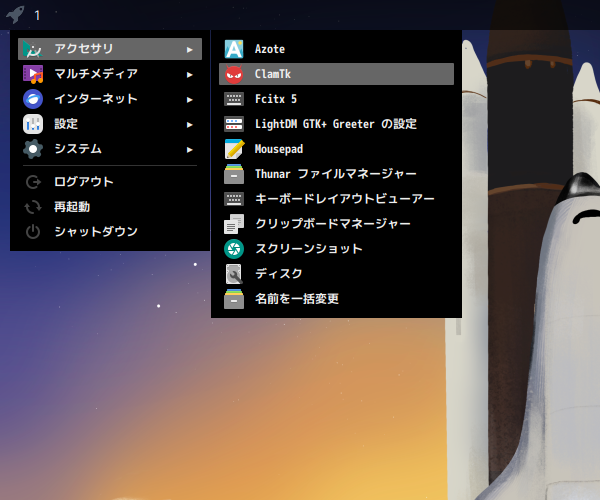Open the インターネット menu entry
The width and height of the screenshot is (600, 500).
[110, 99]
